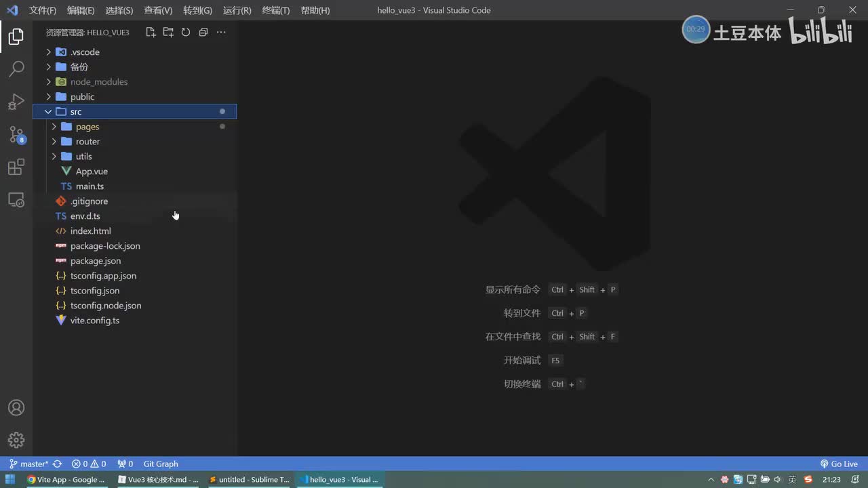Open the 终端(T) menu
The height and width of the screenshot is (488, 868).
point(275,10)
